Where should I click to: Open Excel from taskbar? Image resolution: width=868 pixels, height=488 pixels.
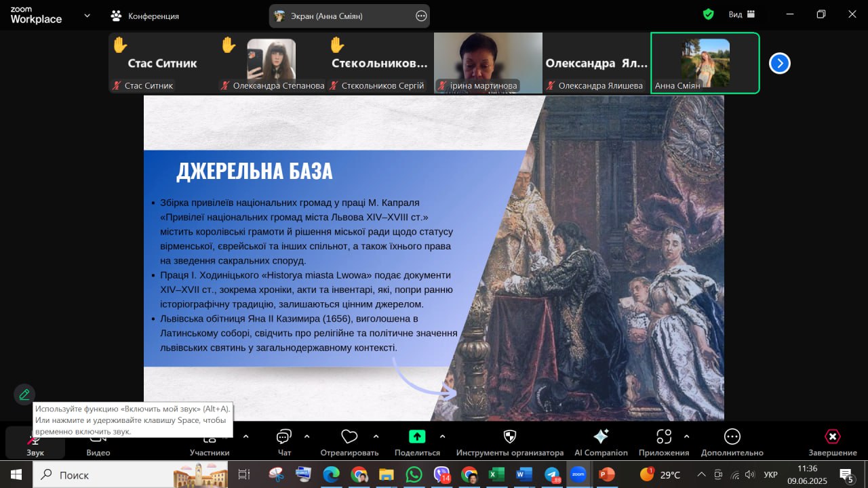(x=496, y=474)
